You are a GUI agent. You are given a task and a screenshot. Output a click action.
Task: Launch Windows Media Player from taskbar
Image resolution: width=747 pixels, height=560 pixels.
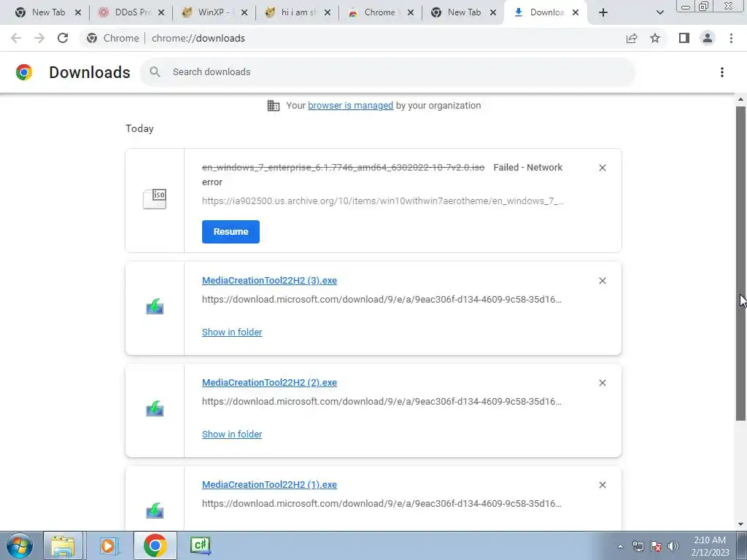(x=108, y=545)
